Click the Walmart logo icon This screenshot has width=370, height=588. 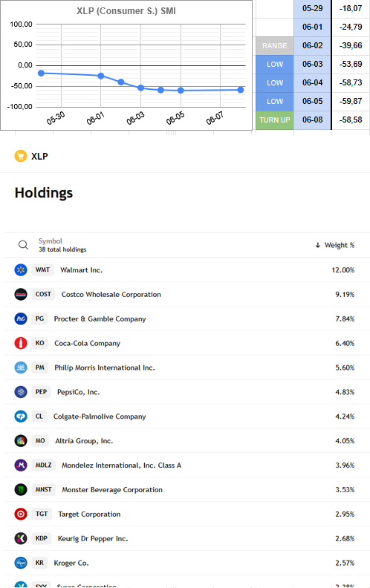pos(21,269)
